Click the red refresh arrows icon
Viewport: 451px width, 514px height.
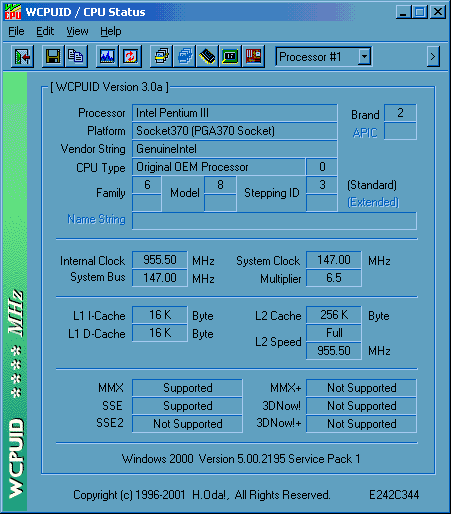pyautogui.click(x=130, y=56)
